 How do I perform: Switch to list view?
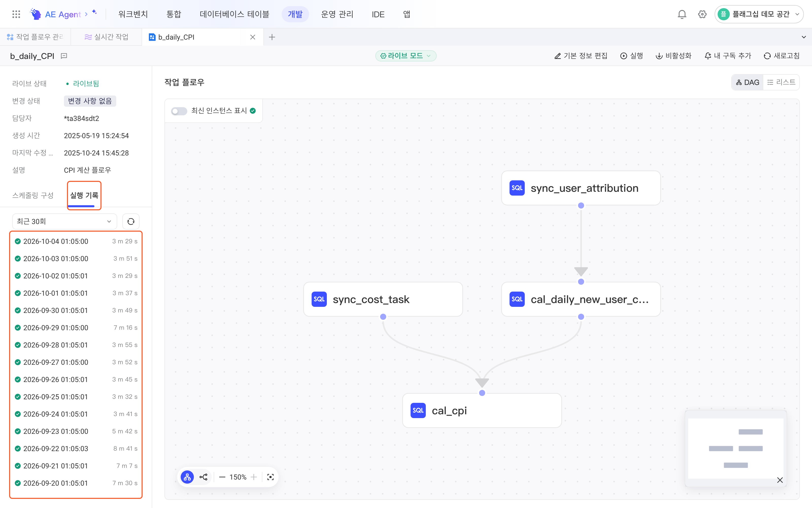[782, 82]
